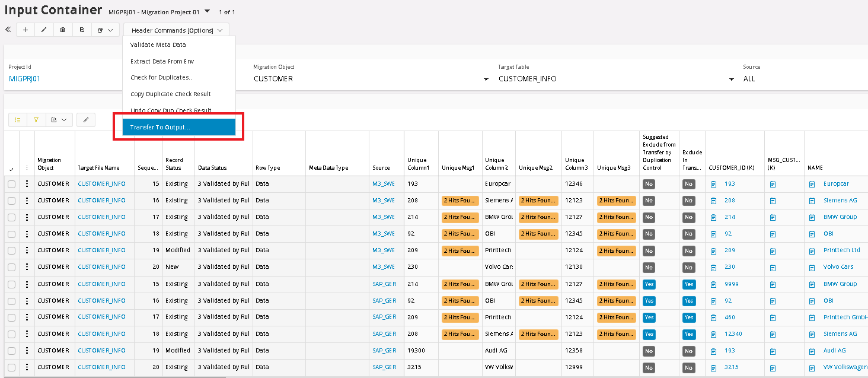Click the plus icon to add new record
This screenshot has width=868, height=378.
coord(25,30)
